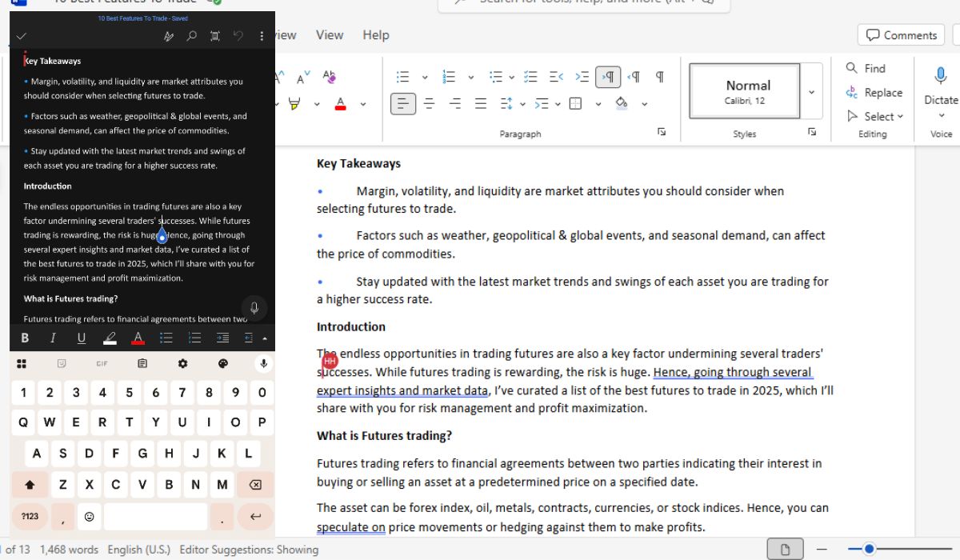Open the keyboard settings gear
Viewport: 960px width, 560px height.
pyautogui.click(x=182, y=363)
